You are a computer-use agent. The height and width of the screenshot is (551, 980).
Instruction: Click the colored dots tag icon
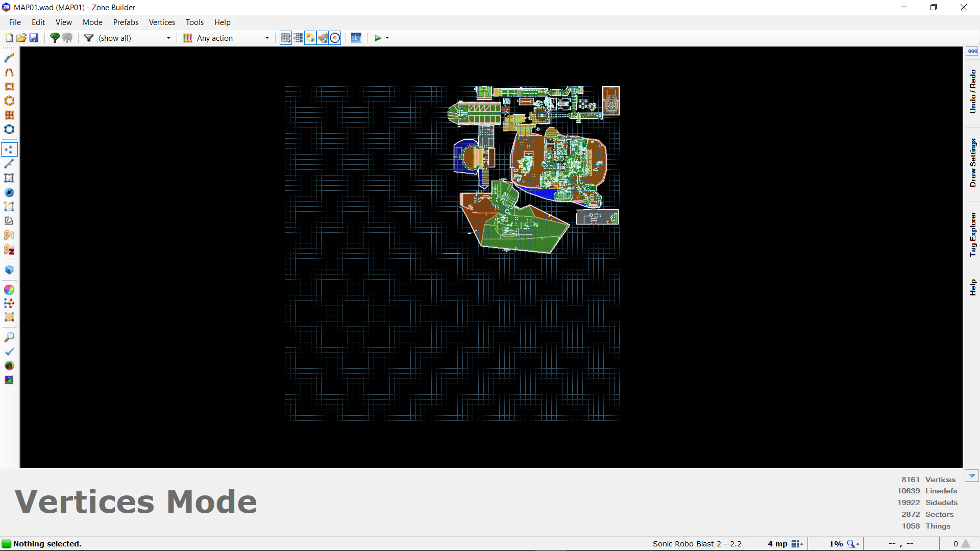point(9,303)
